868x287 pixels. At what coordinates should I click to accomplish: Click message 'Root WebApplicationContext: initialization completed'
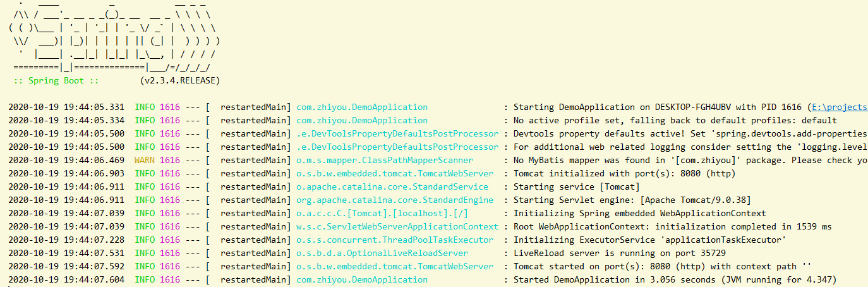(673, 227)
